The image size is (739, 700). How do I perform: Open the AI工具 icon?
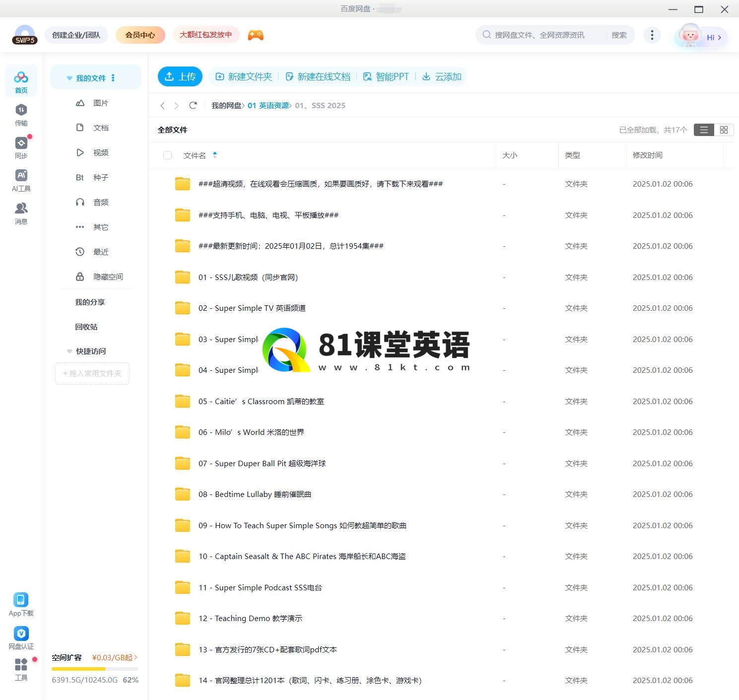[x=21, y=180]
